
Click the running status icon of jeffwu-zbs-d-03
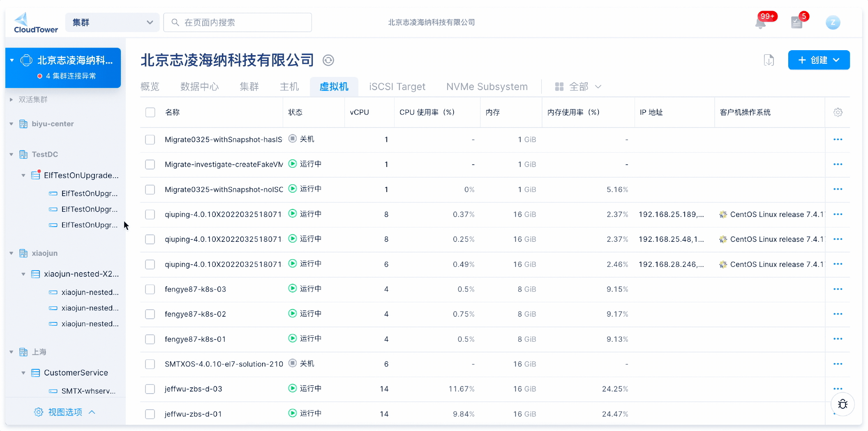(x=292, y=388)
